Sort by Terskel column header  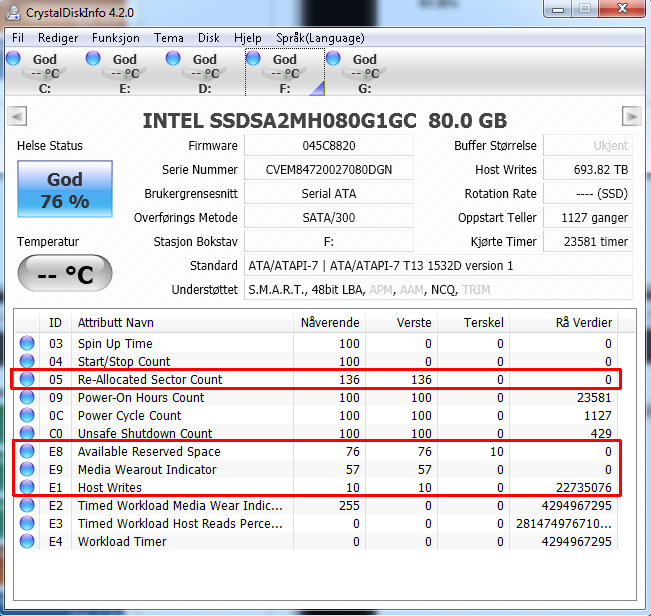coord(473,323)
